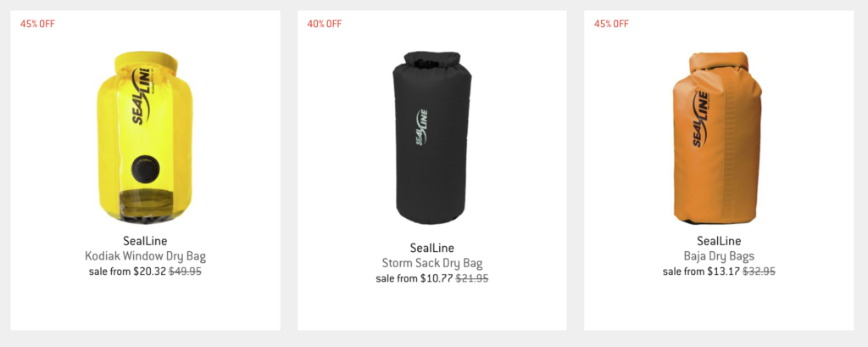Click the sale from $13.17 price
This screenshot has height=347, width=868.
(701, 271)
